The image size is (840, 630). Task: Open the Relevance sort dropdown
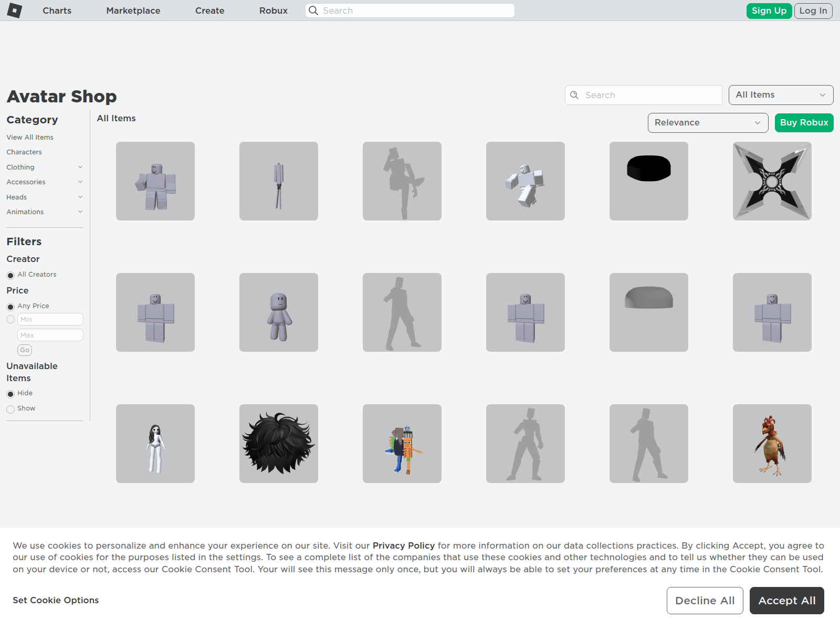click(708, 122)
